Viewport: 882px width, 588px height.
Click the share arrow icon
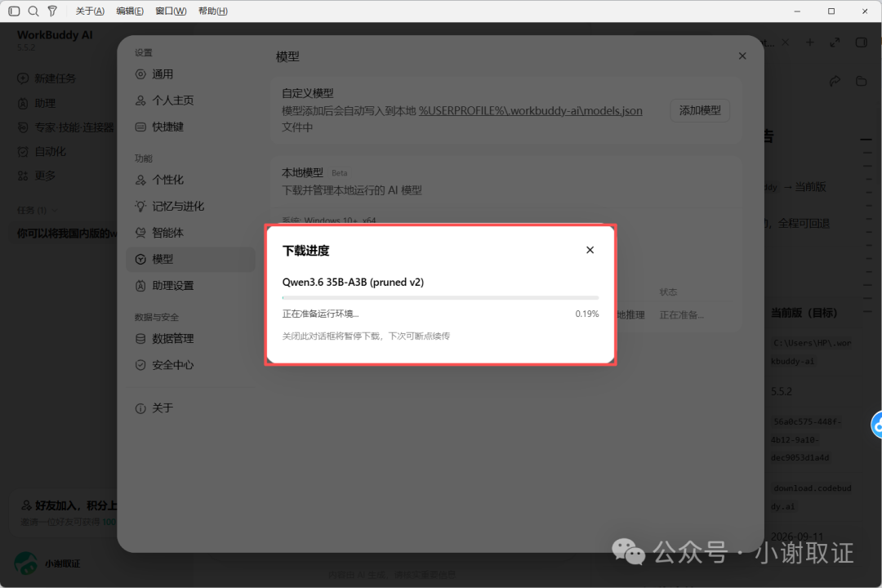pos(835,81)
